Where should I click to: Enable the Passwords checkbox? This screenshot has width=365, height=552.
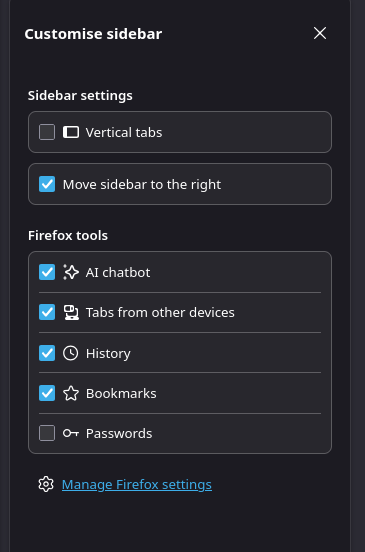point(47,433)
